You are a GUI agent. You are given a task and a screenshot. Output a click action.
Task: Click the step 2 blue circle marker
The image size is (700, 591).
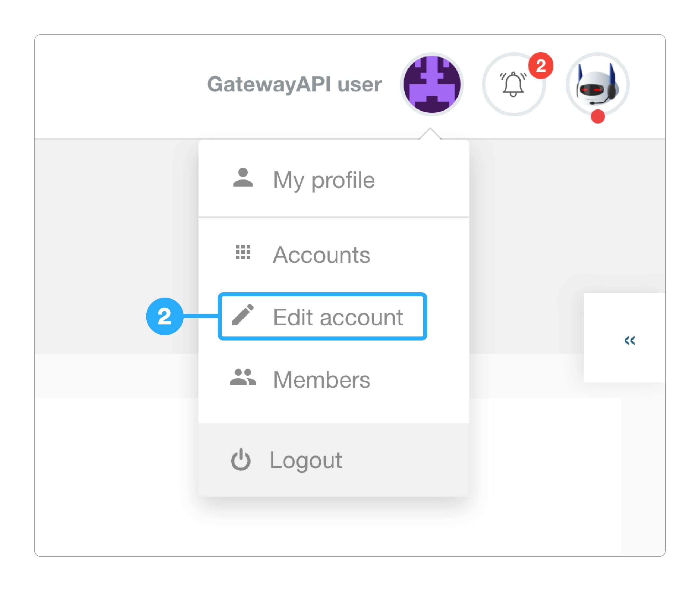[164, 317]
